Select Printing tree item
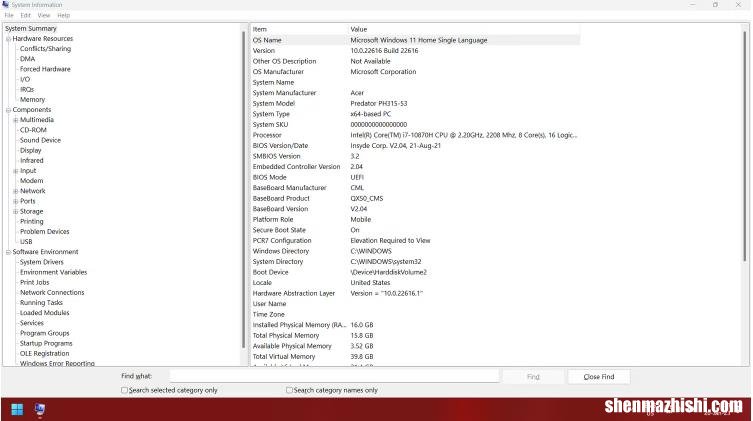The image size is (753, 421). [x=32, y=221]
